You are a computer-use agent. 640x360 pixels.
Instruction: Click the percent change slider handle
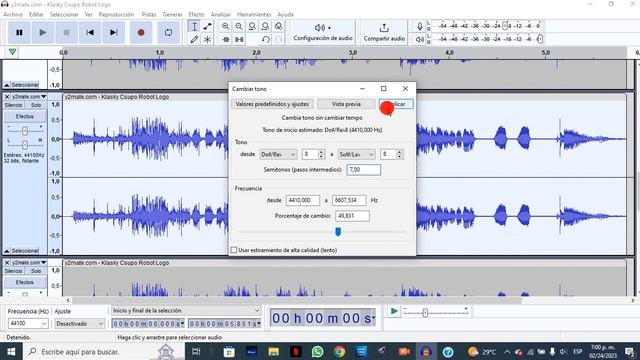[338, 232]
